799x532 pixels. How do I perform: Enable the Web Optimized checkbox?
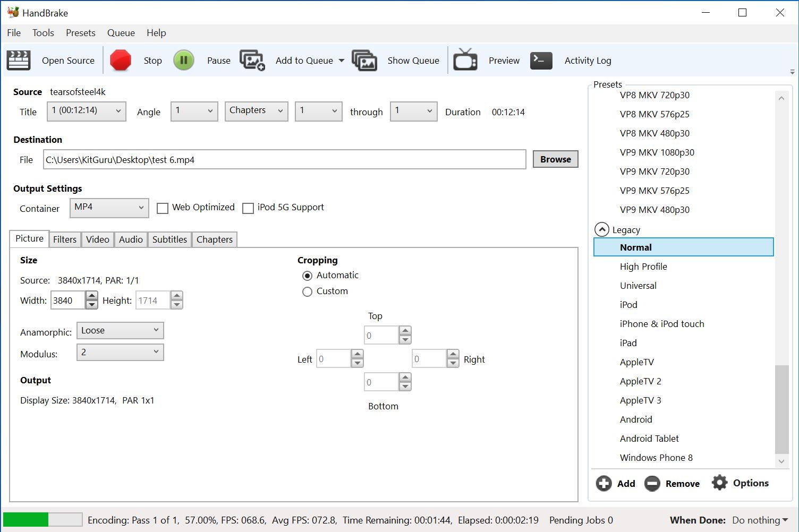click(163, 208)
